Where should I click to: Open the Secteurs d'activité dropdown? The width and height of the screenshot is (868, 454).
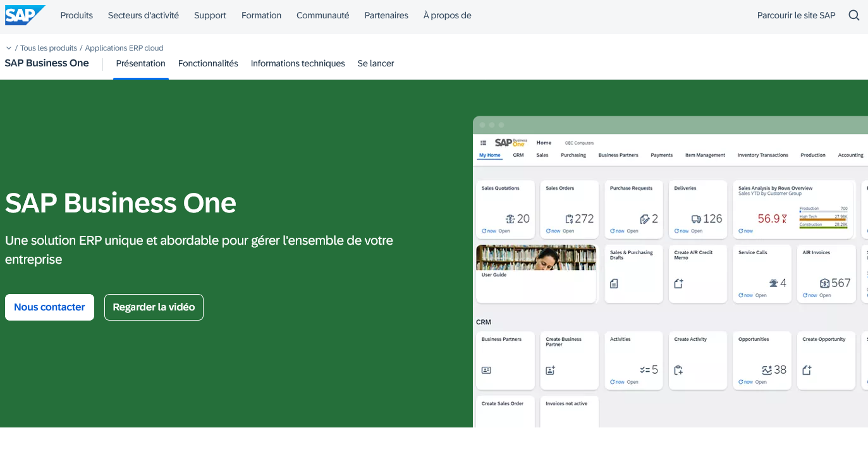click(x=143, y=15)
